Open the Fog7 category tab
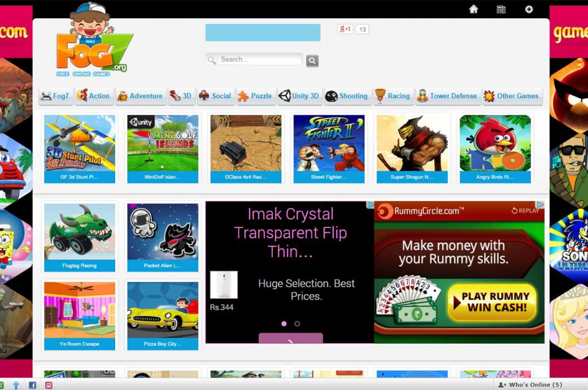 [56, 96]
